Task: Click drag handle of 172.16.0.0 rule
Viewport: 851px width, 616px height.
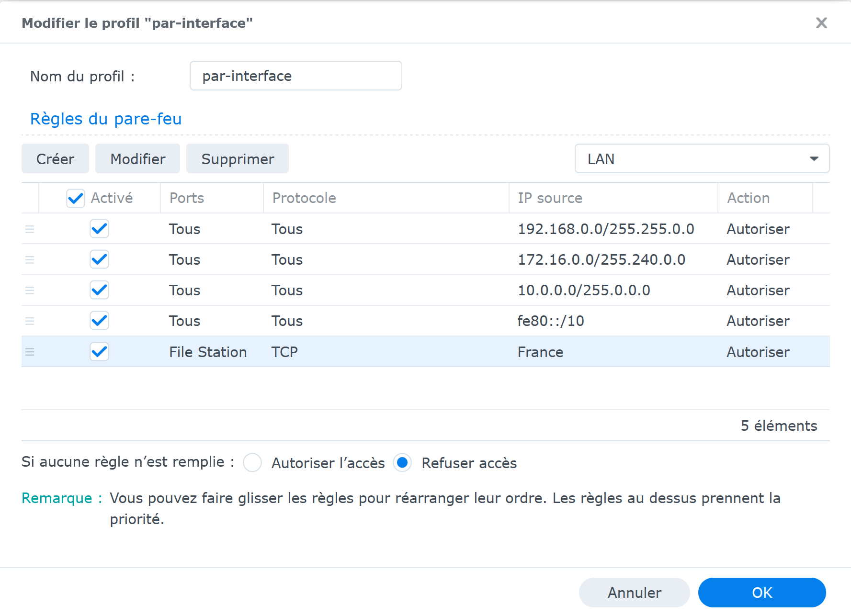Action: (x=30, y=260)
